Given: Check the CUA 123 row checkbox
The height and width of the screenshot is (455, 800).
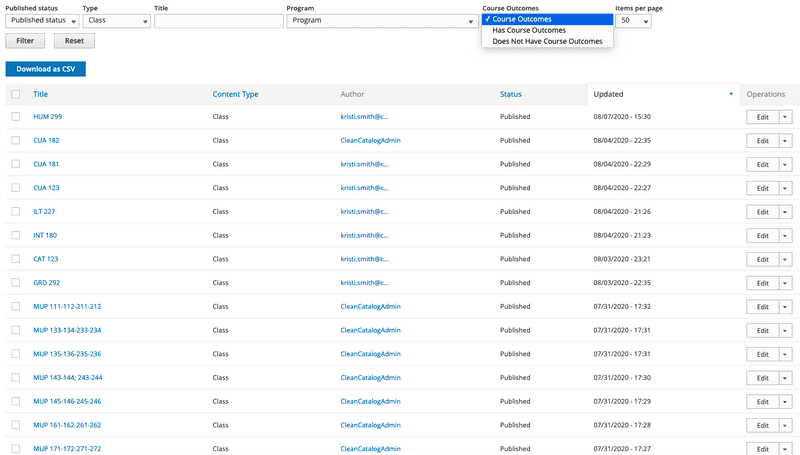Looking at the screenshot, I should coord(16,188).
